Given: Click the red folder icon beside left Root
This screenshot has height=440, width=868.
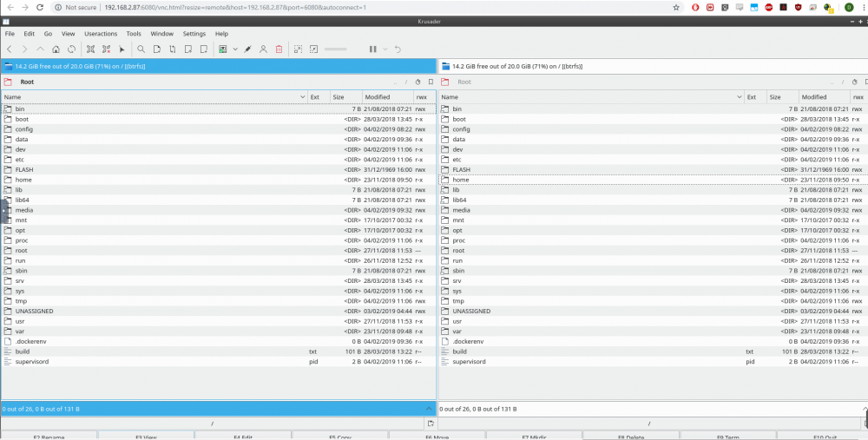Looking at the screenshot, I should pos(8,82).
